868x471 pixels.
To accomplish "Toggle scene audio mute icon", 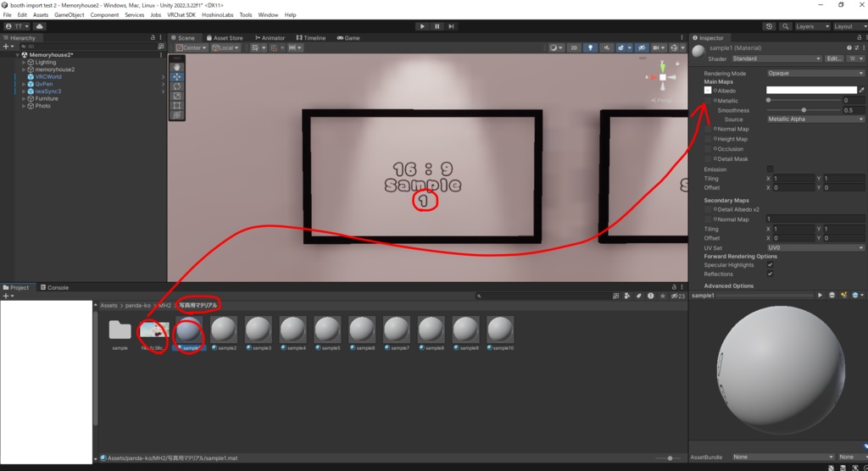I will pos(607,47).
